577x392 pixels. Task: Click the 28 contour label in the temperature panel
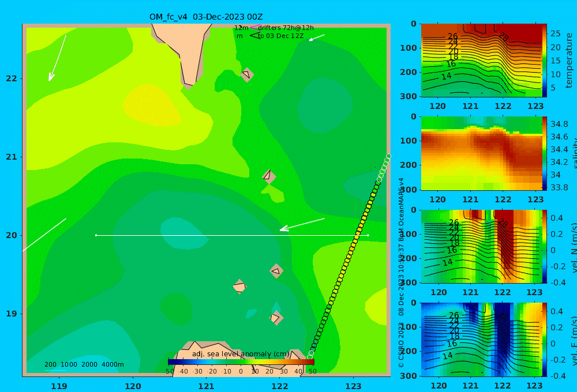(x=503, y=37)
